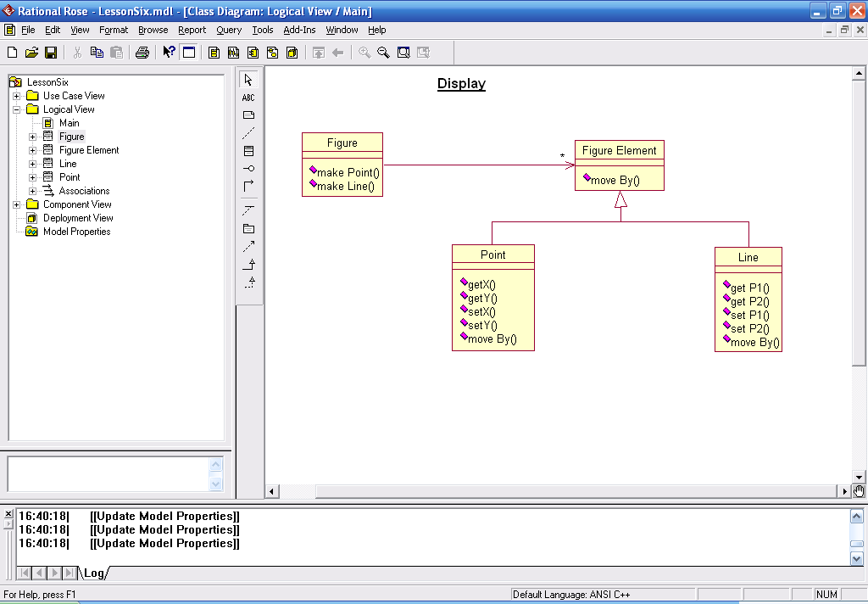Viewport: 868px width, 604px height.
Task: Click the Open model folder icon
Action: point(31,53)
